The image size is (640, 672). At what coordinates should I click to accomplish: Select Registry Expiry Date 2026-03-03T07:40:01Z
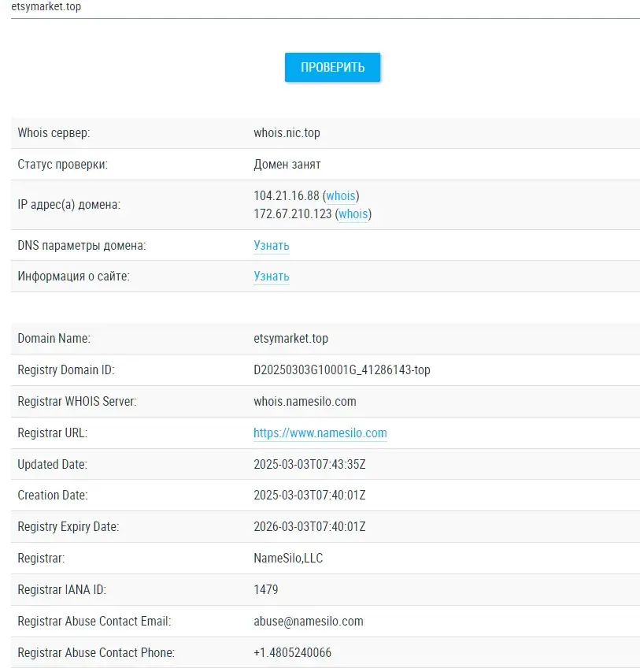click(x=309, y=527)
